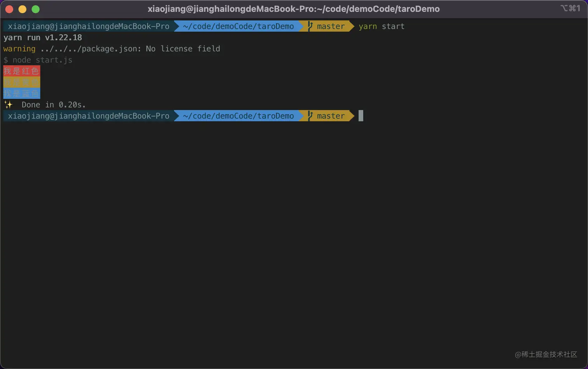Click the "Done in 0.20s." message
The image size is (588, 369).
point(54,105)
